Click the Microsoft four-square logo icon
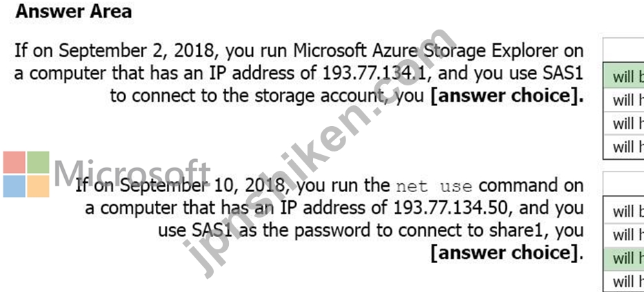This screenshot has width=644, height=292. [x=26, y=174]
